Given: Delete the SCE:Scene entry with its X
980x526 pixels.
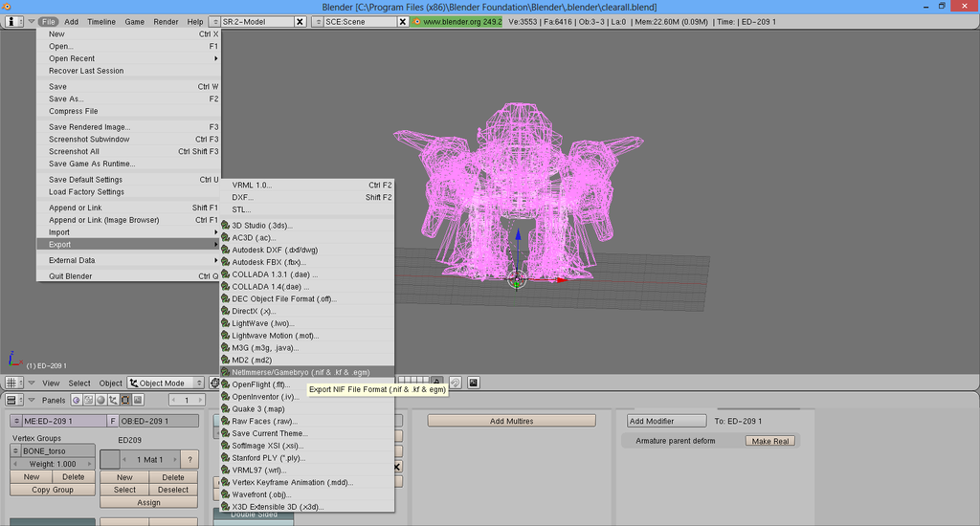Looking at the screenshot, I should click(x=403, y=22).
